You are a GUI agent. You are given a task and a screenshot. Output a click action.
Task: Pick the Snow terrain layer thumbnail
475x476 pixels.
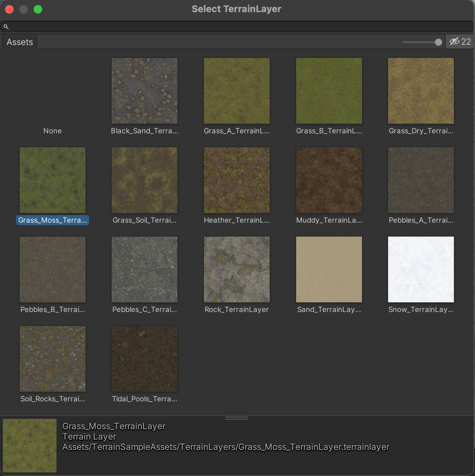pyautogui.click(x=421, y=269)
